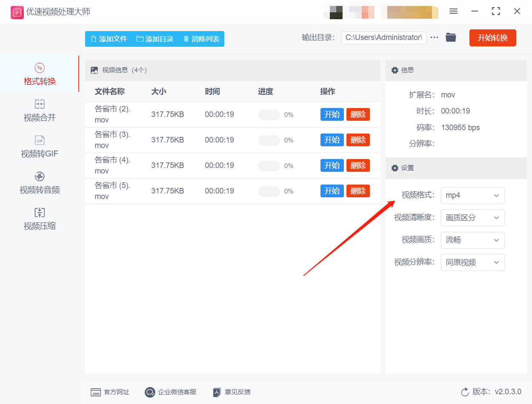Open the hamburger menu in title bar
Screen dimensions: 532x404
(x=453, y=11)
